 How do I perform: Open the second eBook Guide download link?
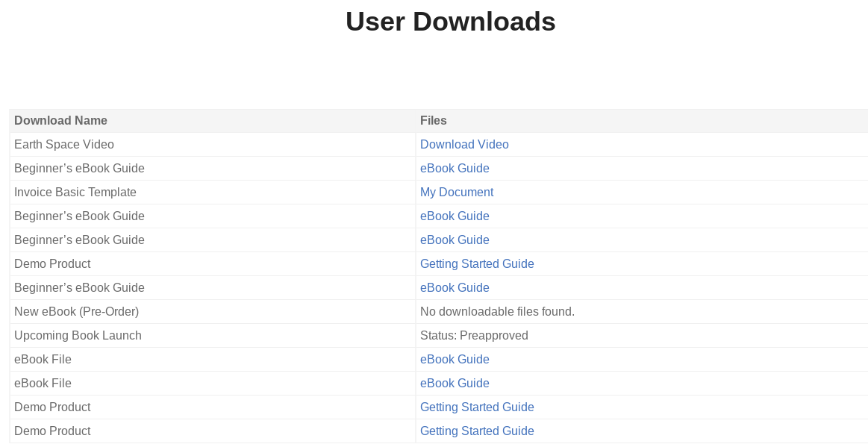[455, 216]
